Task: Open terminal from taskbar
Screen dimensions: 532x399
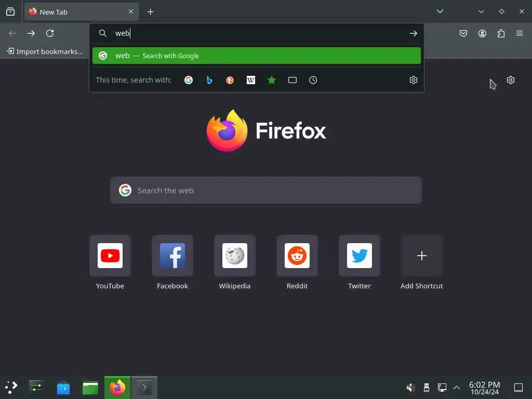Action: (x=144, y=387)
